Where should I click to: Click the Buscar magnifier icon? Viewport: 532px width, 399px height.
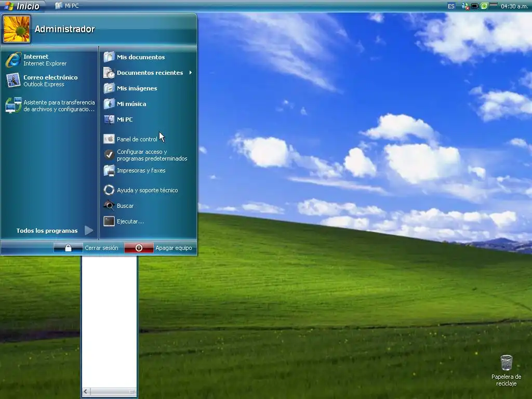(109, 206)
